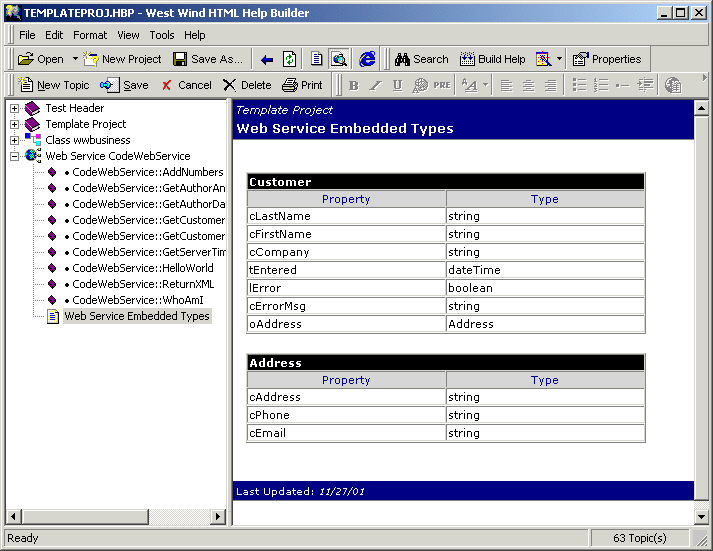
Task: Open the dropdown arrow beside Open
Action: [x=75, y=59]
